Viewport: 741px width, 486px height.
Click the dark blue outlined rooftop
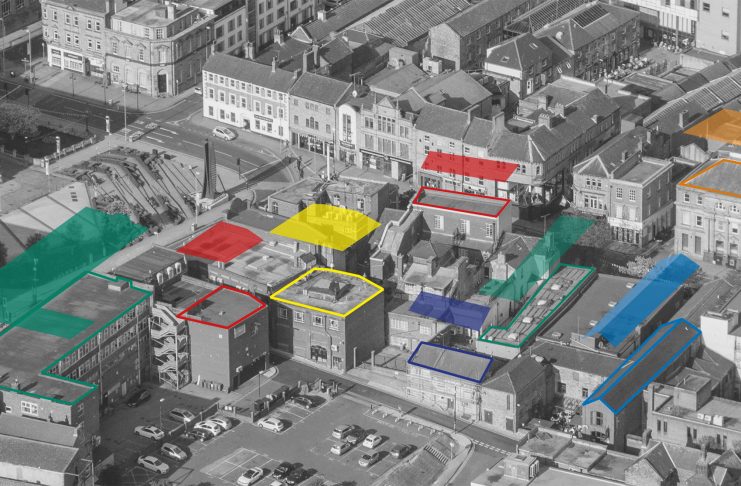pos(450,360)
